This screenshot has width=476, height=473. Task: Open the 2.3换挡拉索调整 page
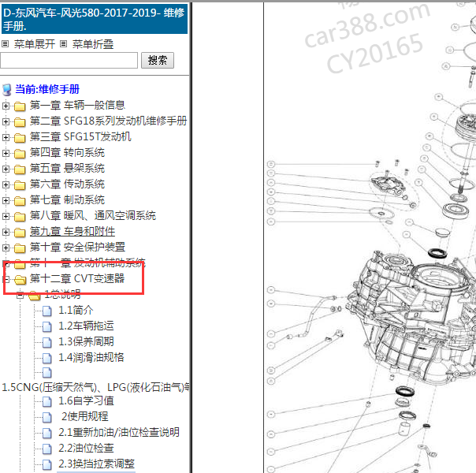coord(96,464)
